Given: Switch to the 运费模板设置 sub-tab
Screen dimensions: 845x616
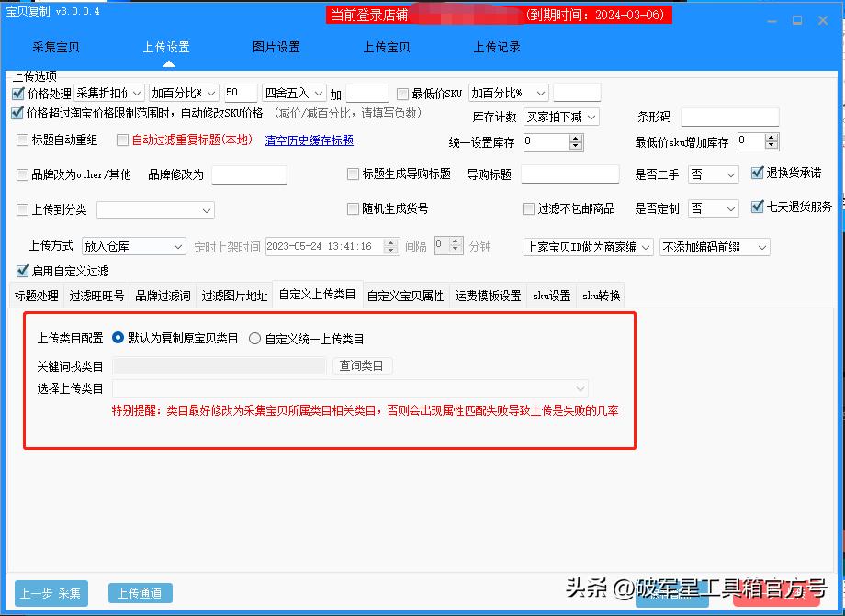Looking at the screenshot, I should click(487, 296).
